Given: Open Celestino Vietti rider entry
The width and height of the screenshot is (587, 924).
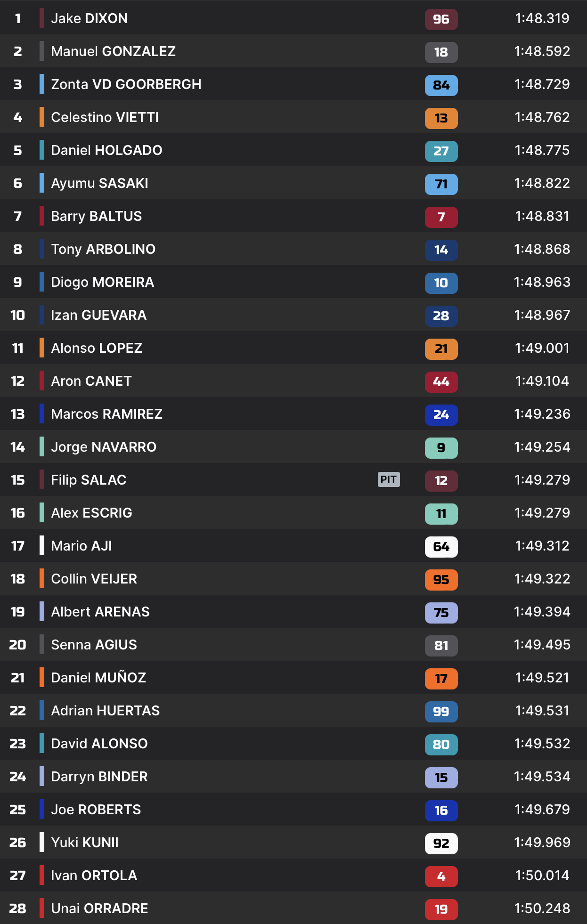Looking at the screenshot, I should tap(105, 117).
